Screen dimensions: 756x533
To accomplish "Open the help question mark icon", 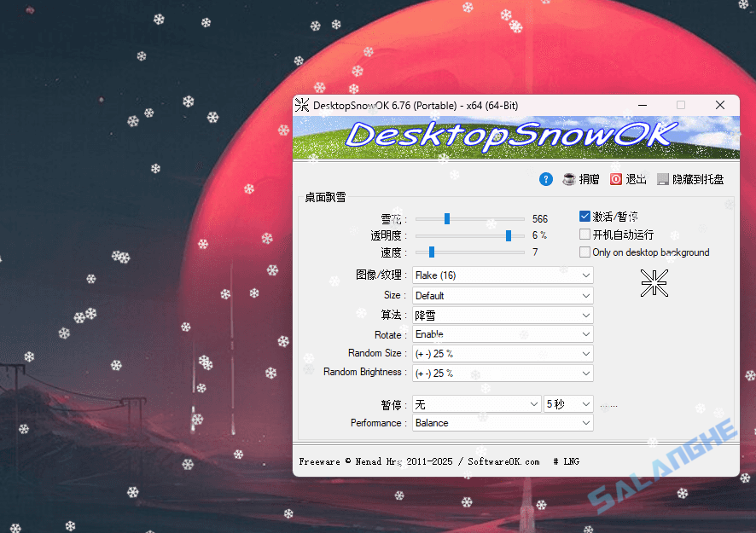I will (x=544, y=179).
